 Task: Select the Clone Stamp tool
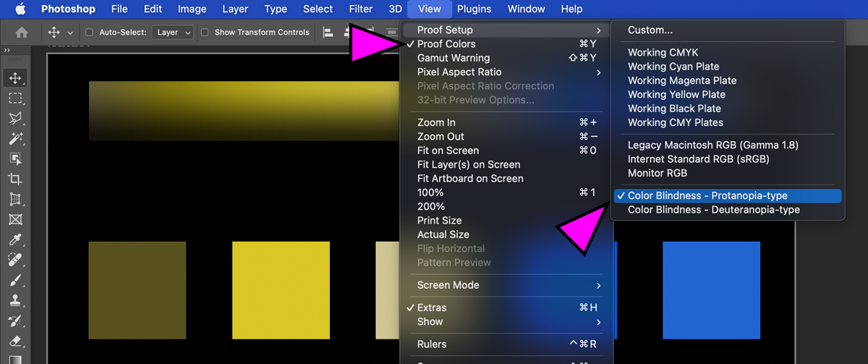15,300
